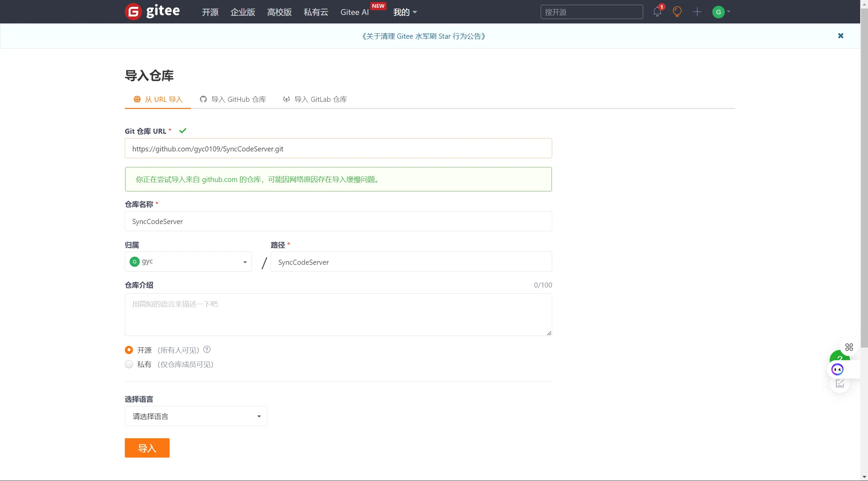Image resolution: width=868 pixels, height=481 pixels.
Task: Expand the 归属 owner dropdown
Action: 188,262
